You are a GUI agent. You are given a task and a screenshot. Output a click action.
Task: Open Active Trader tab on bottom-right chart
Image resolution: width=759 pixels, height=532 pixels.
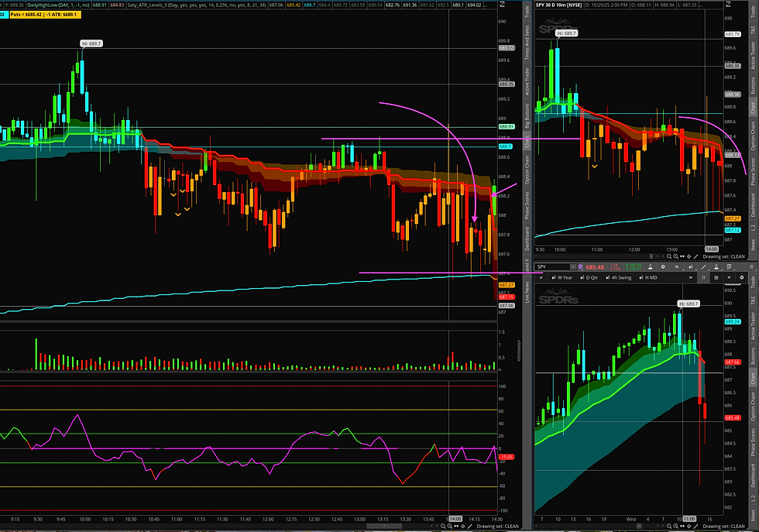tap(753, 326)
